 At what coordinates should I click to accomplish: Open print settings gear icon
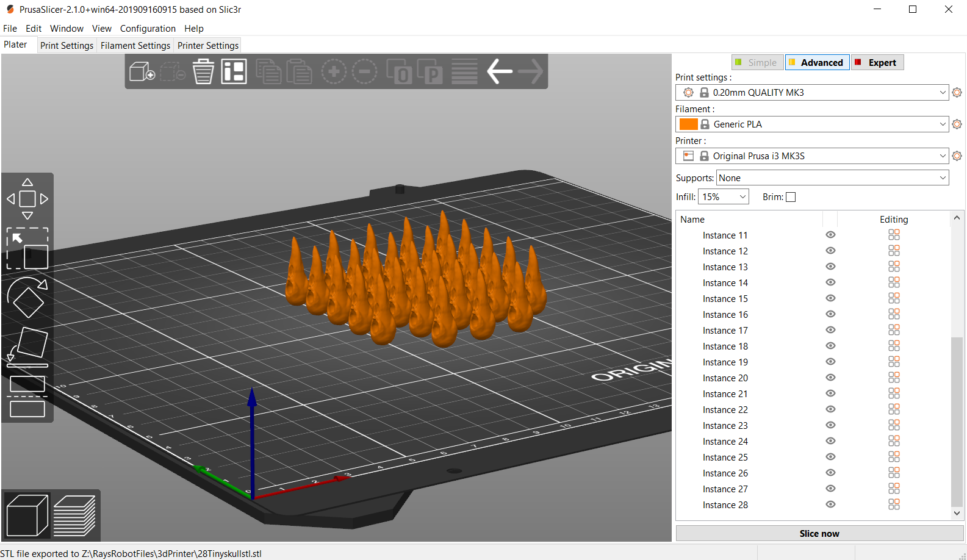[957, 93]
